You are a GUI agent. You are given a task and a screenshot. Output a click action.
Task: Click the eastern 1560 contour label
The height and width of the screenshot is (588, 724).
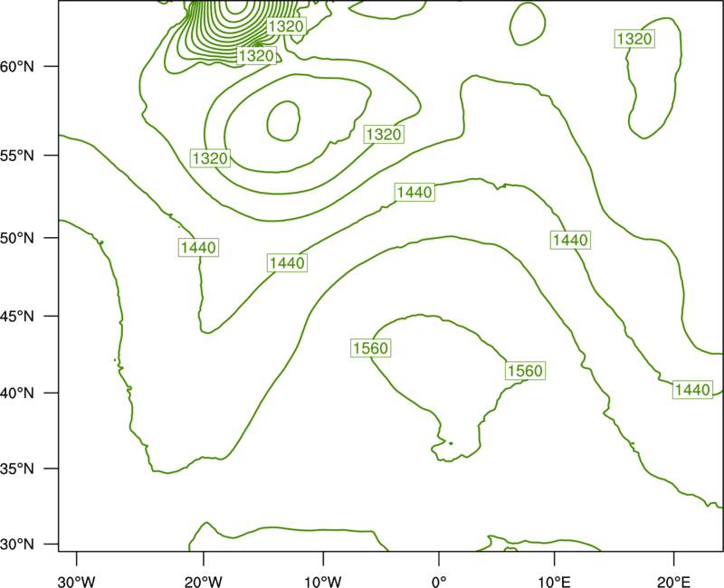click(x=525, y=371)
